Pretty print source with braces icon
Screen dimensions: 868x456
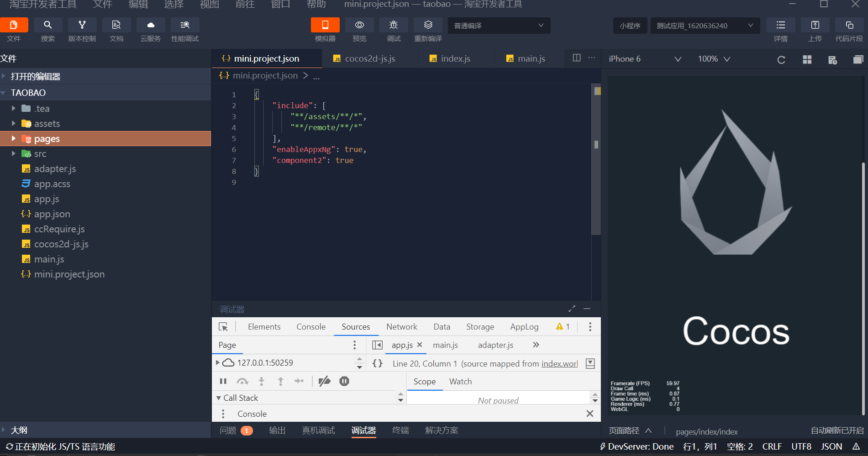(x=378, y=363)
